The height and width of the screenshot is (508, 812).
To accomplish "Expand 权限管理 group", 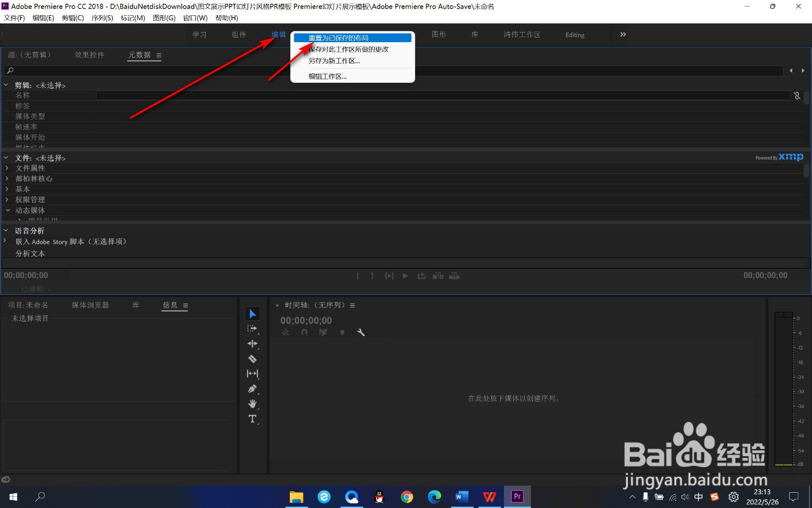I will tap(7, 200).
